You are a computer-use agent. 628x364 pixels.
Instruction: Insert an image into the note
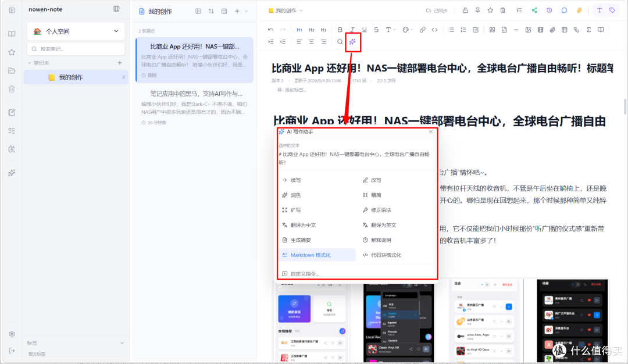tap(528, 30)
